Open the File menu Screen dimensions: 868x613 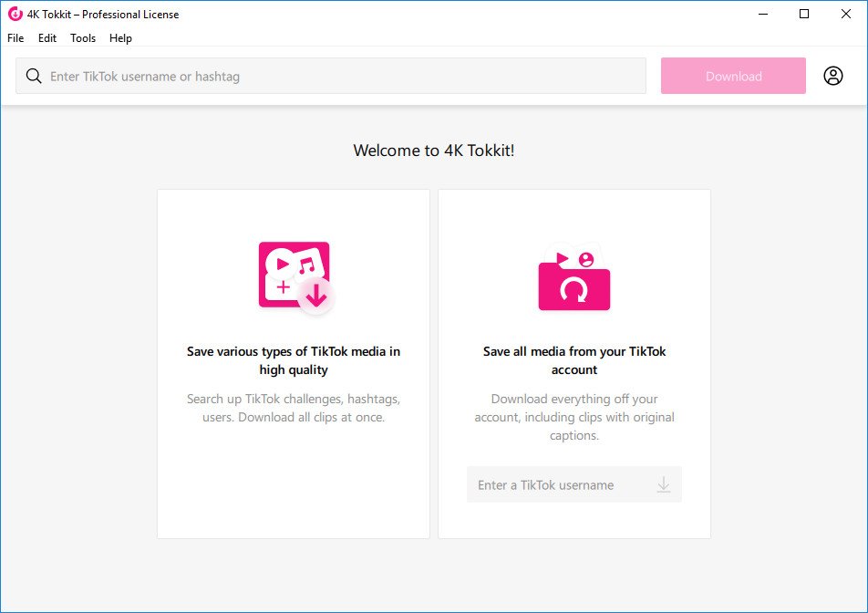click(x=15, y=38)
